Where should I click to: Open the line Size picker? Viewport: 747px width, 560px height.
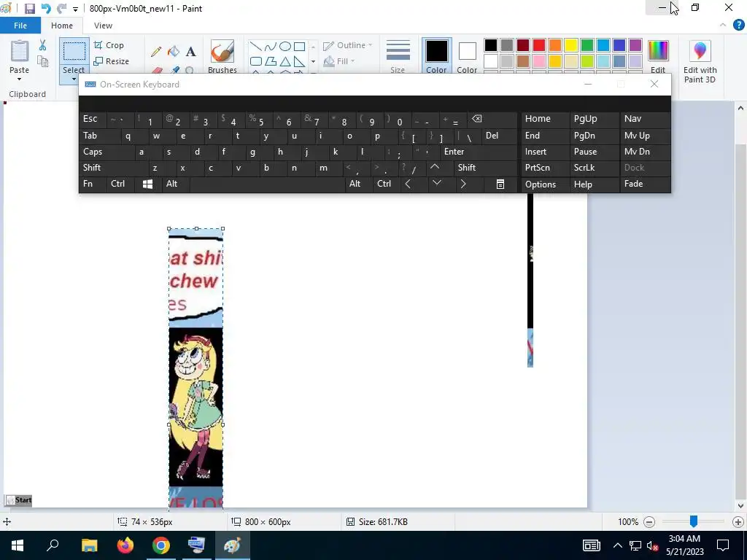click(x=398, y=56)
